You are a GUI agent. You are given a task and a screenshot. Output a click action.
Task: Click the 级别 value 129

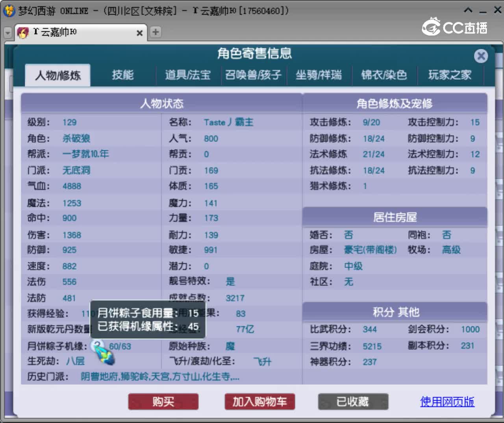pyautogui.click(x=69, y=122)
